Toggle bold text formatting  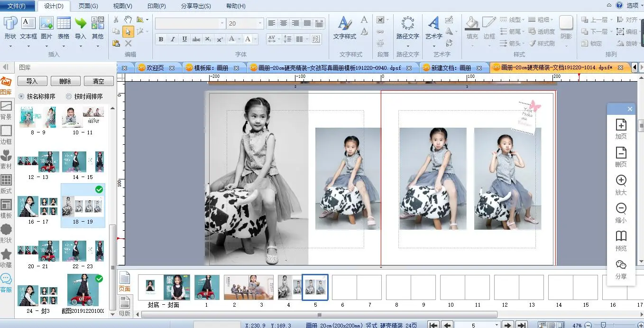pyautogui.click(x=161, y=39)
